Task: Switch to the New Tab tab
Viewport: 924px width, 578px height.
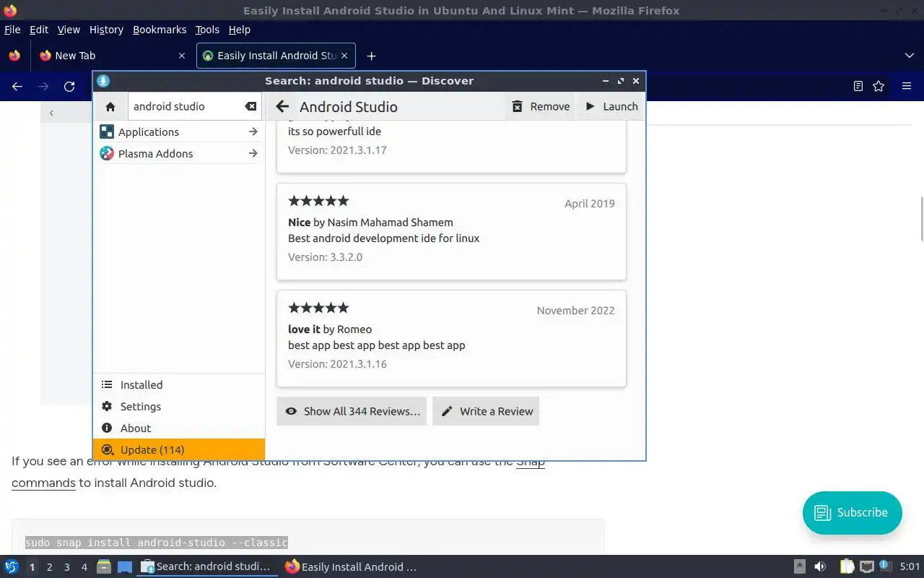Action: 113,56
